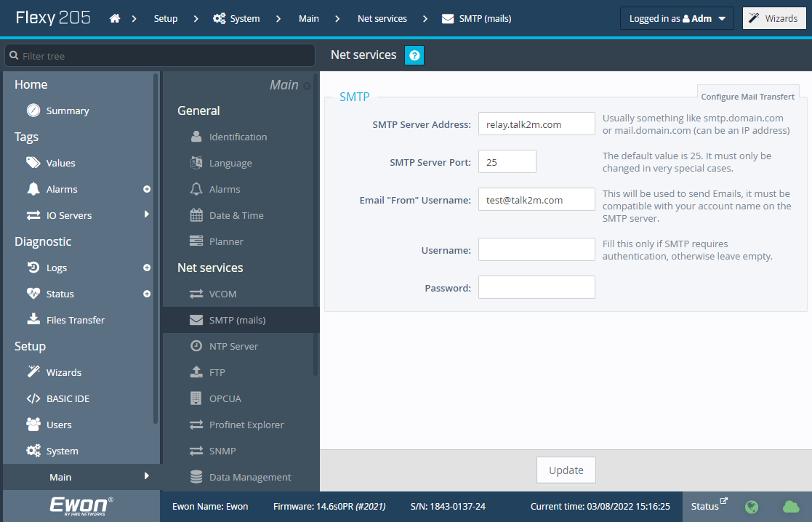Click the NTP Server clock icon
The height and width of the screenshot is (522, 812).
pos(196,345)
